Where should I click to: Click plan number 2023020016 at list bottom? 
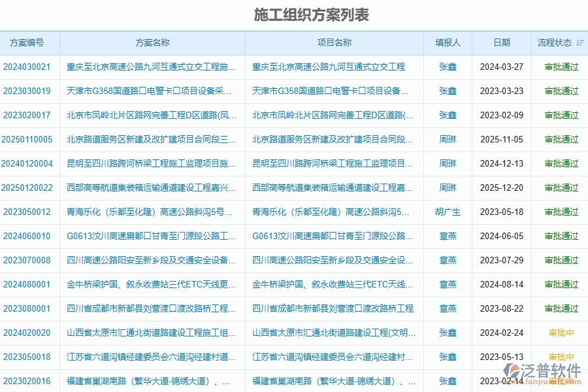[x=27, y=381]
